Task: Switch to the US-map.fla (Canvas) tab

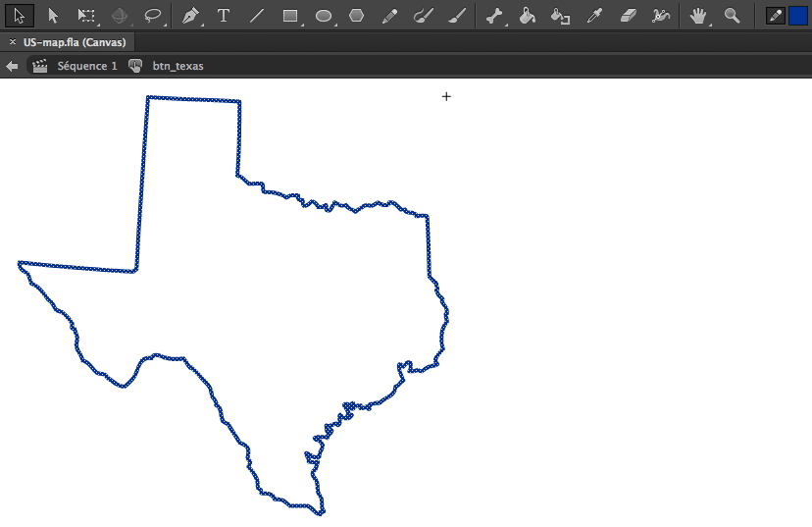Action: tap(75, 42)
